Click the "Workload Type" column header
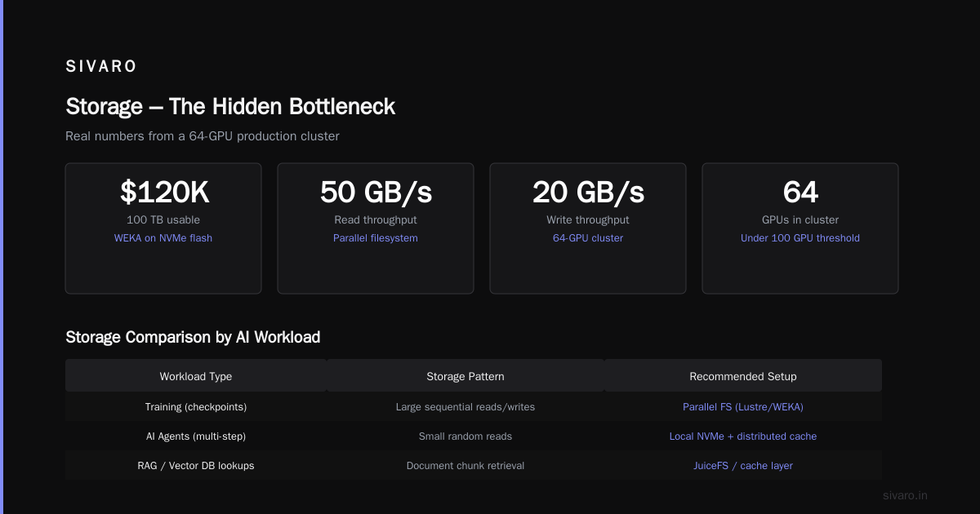Image resolution: width=980 pixels, height=514 pixels. click(x=196, y=376)
